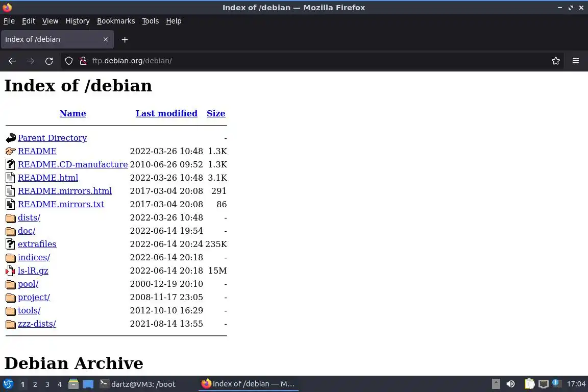Open the zzz-dists/ directory link
The image size is (588, 392).
(x=37, y=324)
